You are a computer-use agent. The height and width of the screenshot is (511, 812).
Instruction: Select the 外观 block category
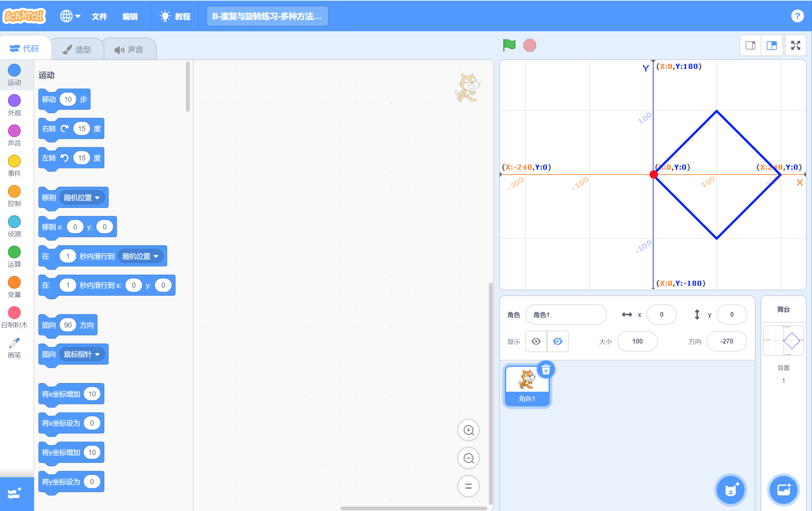coord(14,105)
